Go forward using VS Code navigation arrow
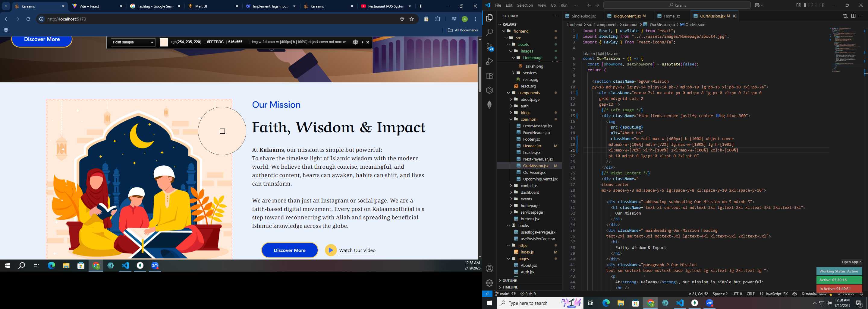 coord(597,5)
